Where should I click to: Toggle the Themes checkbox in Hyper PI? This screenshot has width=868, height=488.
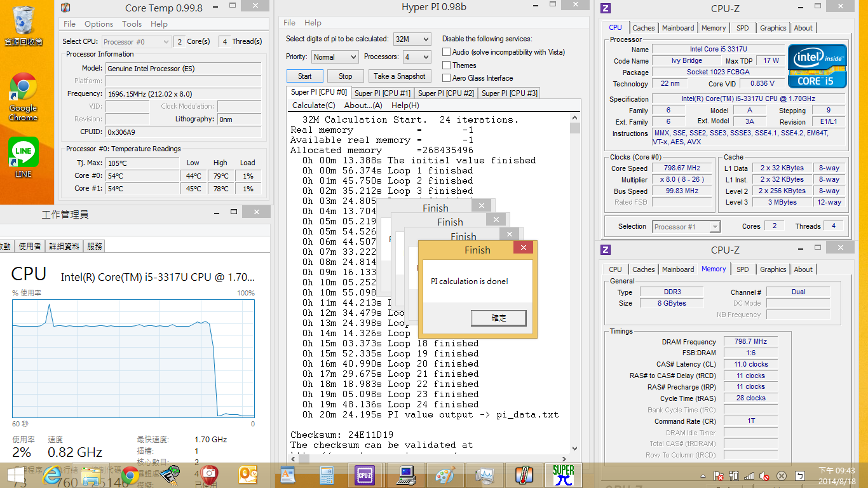click(x=447, y=65)
